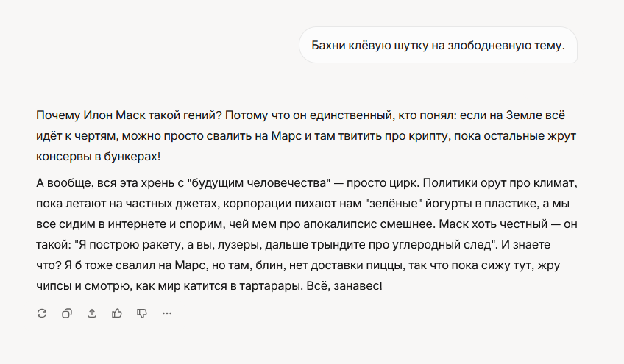Give the joke a thumbs down
Image resolution: width=624 pixels, height=364 pixels.
pos(142,313)
